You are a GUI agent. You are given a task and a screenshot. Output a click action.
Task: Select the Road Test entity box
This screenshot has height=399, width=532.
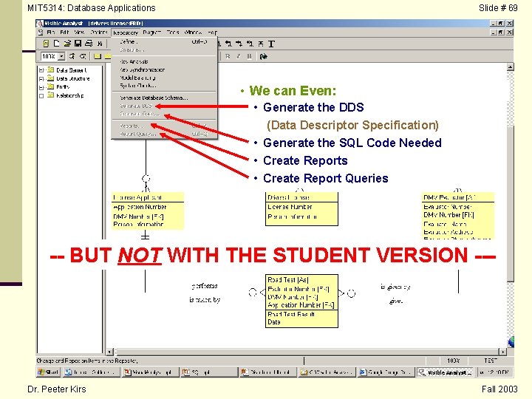pyautogui.click(x=301, y=301)
